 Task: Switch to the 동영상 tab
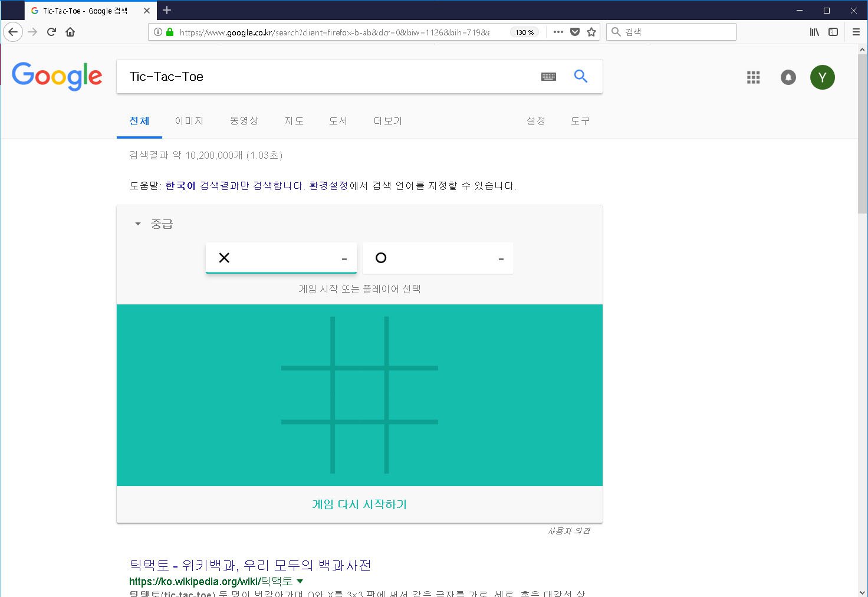click(x=244, y=121)
